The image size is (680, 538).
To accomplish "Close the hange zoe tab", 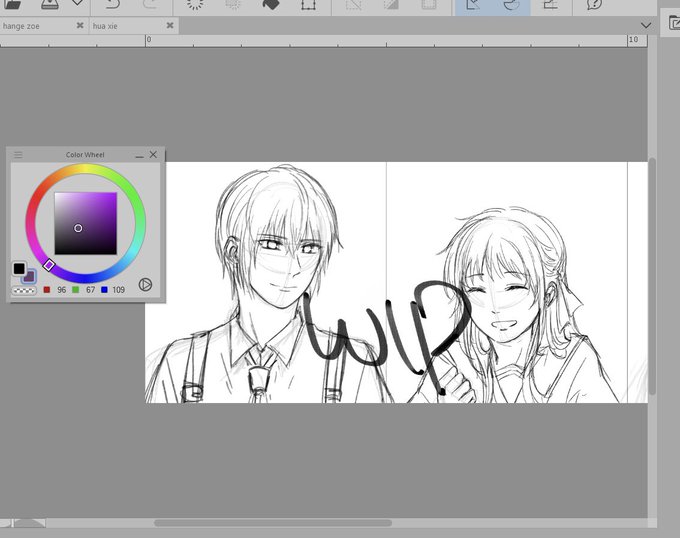I will (x=80, y=26).
